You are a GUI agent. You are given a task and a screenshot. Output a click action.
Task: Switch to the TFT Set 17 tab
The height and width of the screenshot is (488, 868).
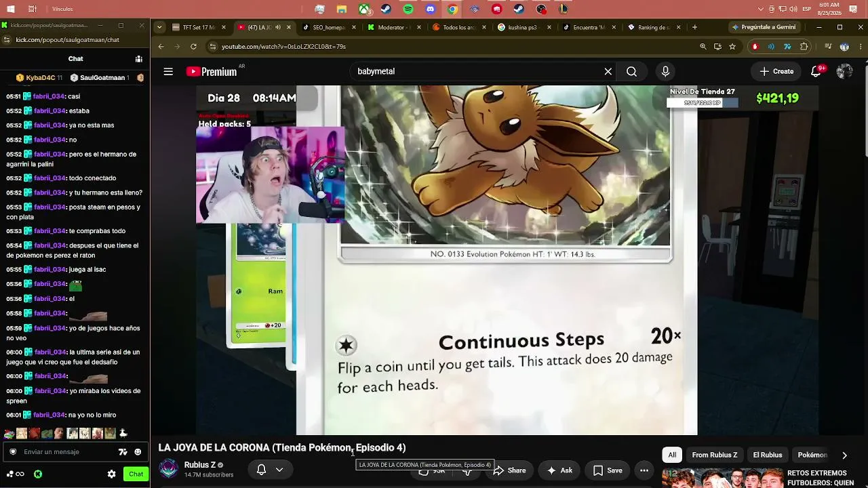click(199, 28)
